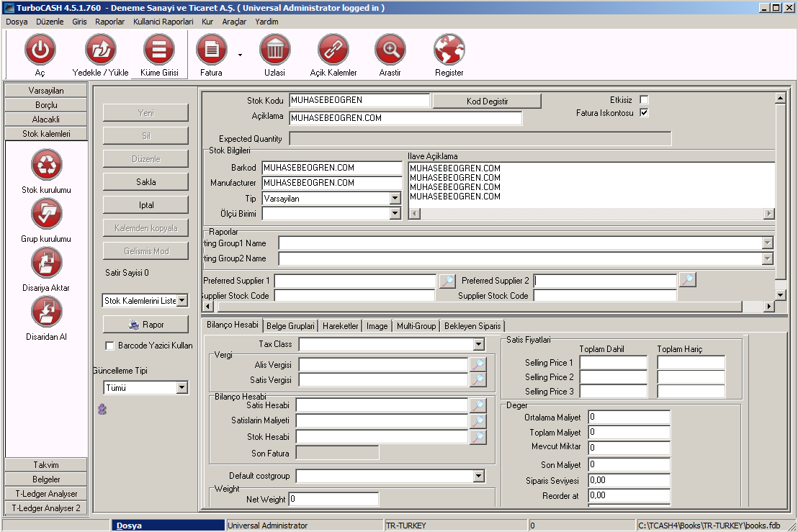Screen dimensions: 798x532
Task: Open the Borçlu sidebar section
Action: [x=46, y=105]
